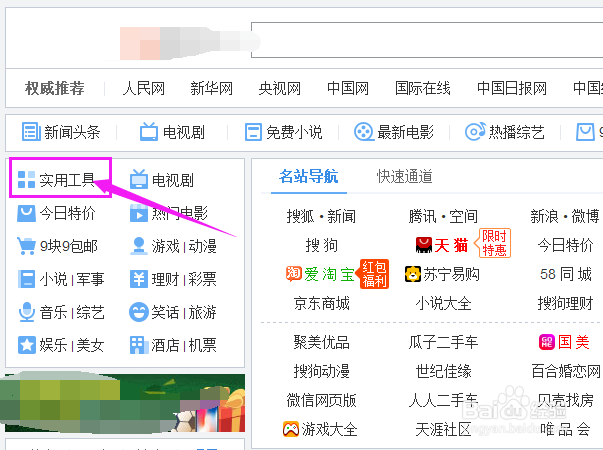Open the 百合婚恋网 link

566,371
